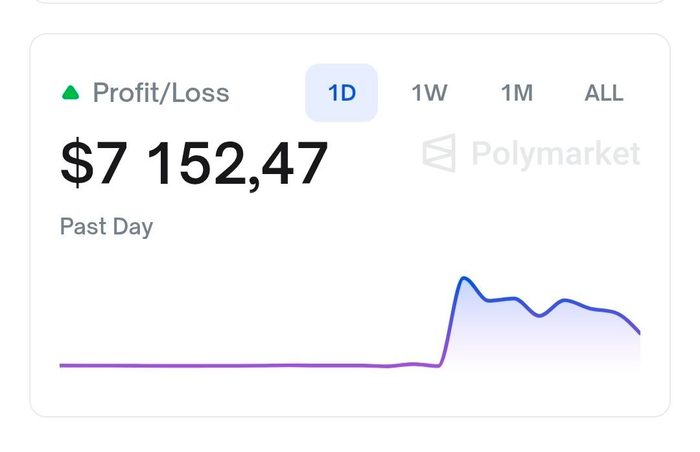700x452 pixels.
Task: Click the Polymarket watermark text
Action: (x=555, y=154)
